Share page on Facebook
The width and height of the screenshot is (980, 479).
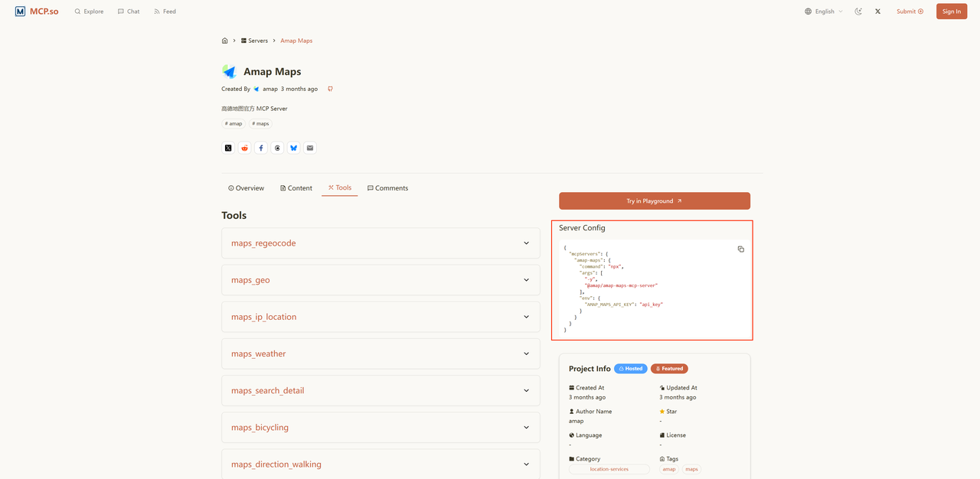(261, 148)
